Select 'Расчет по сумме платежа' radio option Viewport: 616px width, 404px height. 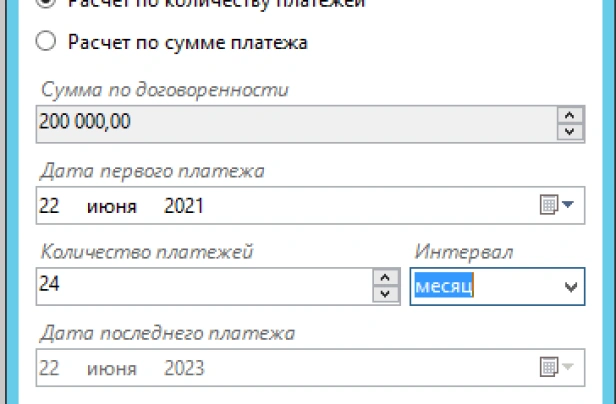(x=46, y=42)
